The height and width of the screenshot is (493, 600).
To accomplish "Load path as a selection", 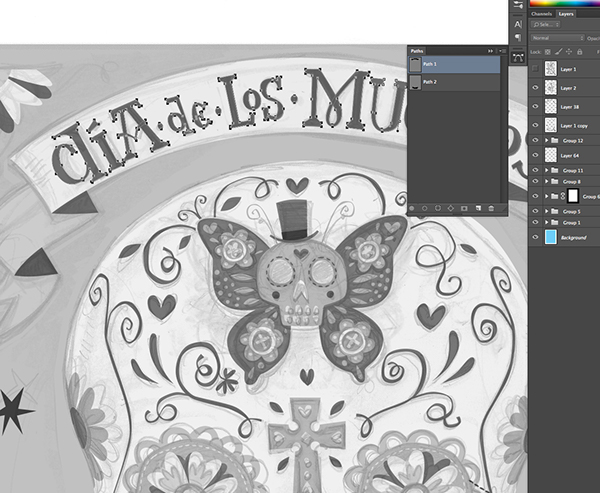I will point(438,208).
